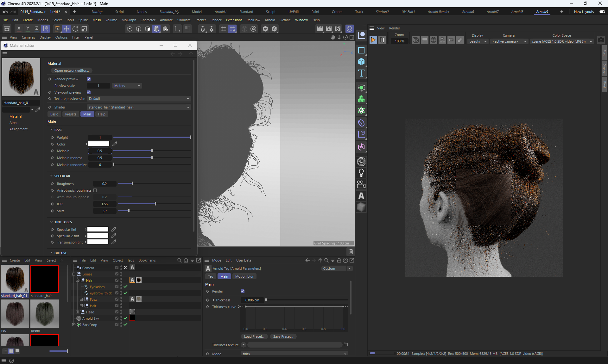
Task: Click the Open network editor button
Action: pyautogui.click(x=71, y=71)
